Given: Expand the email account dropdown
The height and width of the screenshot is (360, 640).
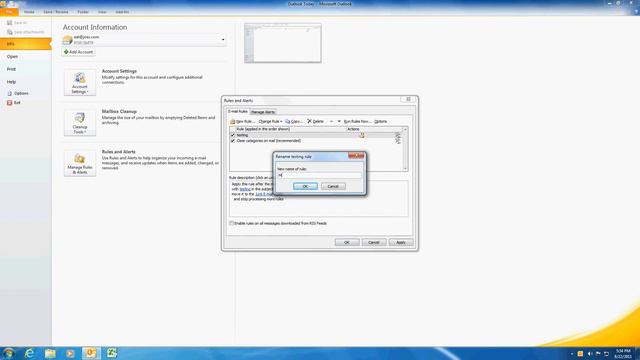Looking at the screenshot, I should tap(223, 40).
